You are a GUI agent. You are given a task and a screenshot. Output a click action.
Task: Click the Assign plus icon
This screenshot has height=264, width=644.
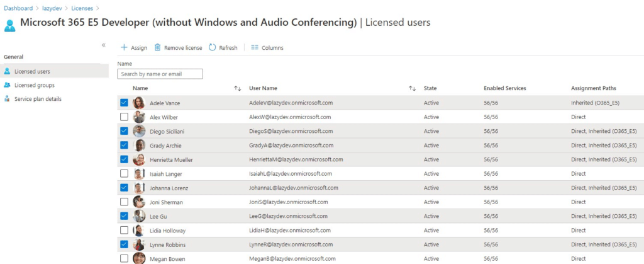tap(124, 48)
